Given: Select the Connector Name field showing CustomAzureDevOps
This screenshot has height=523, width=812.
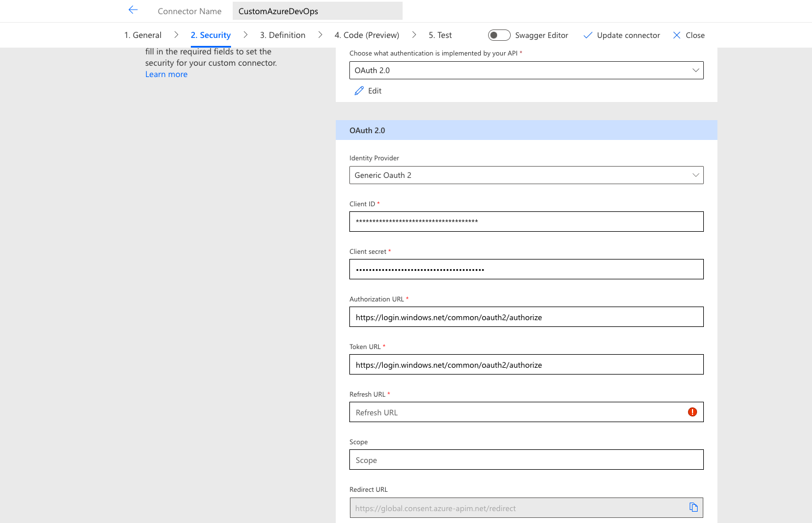Looking at the screenshot, I should coord(317,10).
